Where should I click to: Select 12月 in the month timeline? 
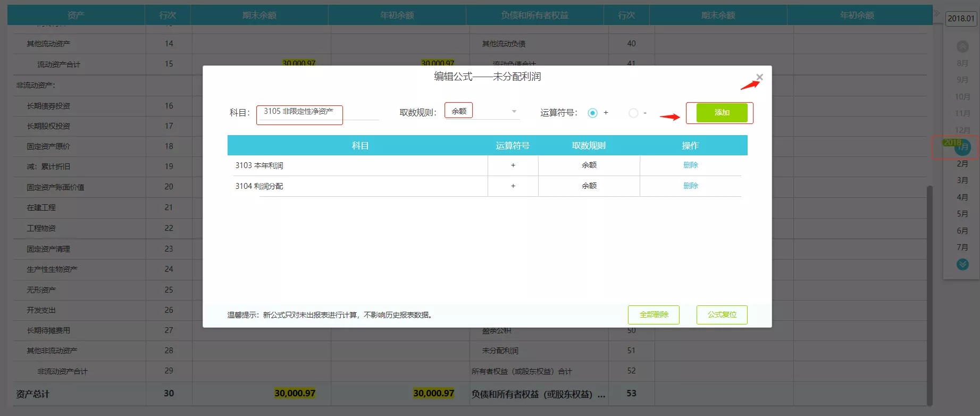pyautogui.click(x=962, y=130)
